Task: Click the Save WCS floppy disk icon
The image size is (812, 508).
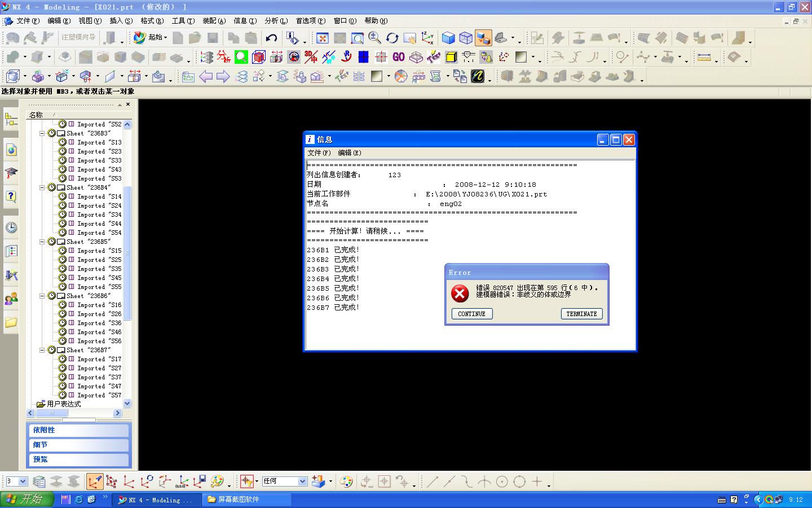Action: click(200, 481)
